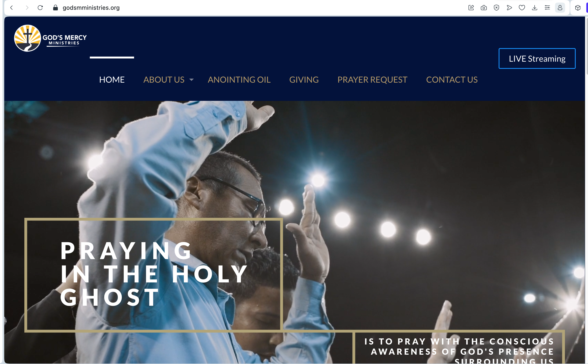The height and width of the screenshot is (364, 588).
Task: Expand the About Us dropdown arrow
Action: pos(192,80)
